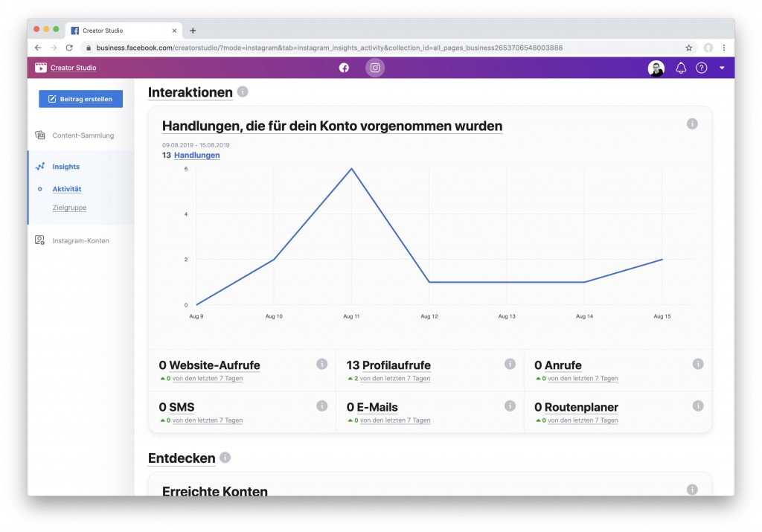Screen dimensions: 762x532
Task: Show info icon for Routenplaner
Action: [698, 406]
